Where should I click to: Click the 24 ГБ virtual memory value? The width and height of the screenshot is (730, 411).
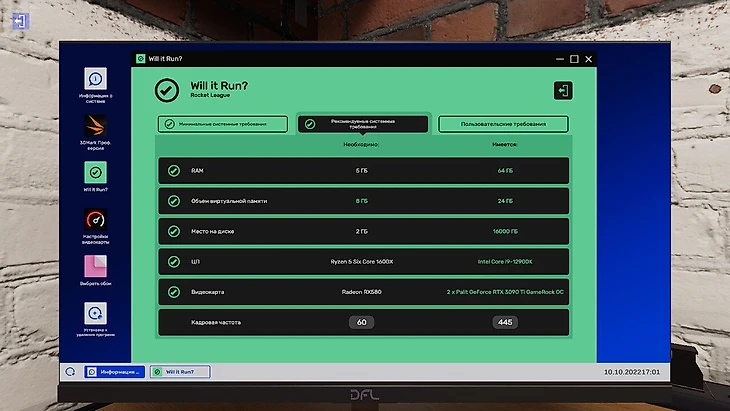click(505, 201)
